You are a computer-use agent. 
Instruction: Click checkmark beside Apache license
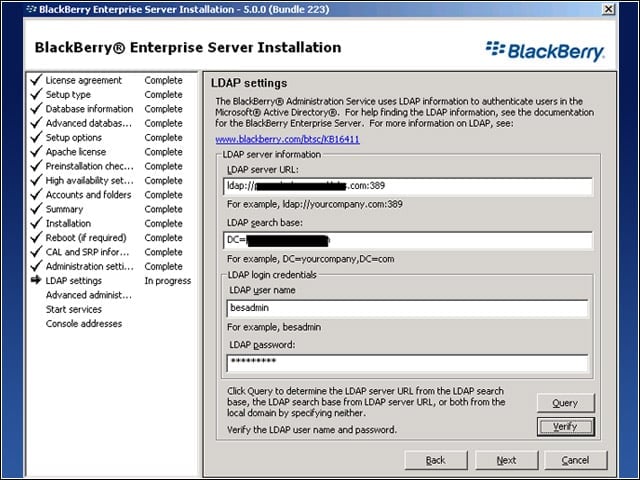(x=36, y=151)
